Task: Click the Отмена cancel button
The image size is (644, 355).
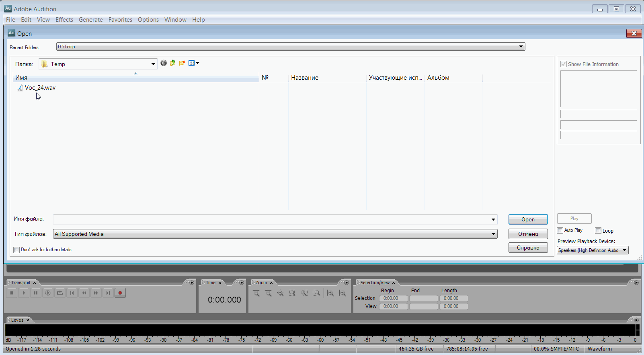Action: point(528,234)
